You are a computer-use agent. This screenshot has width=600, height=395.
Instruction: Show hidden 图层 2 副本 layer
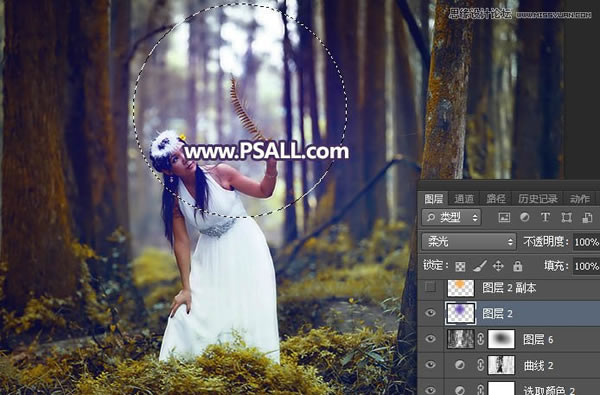pyautogui.click(x=430, y=287)
